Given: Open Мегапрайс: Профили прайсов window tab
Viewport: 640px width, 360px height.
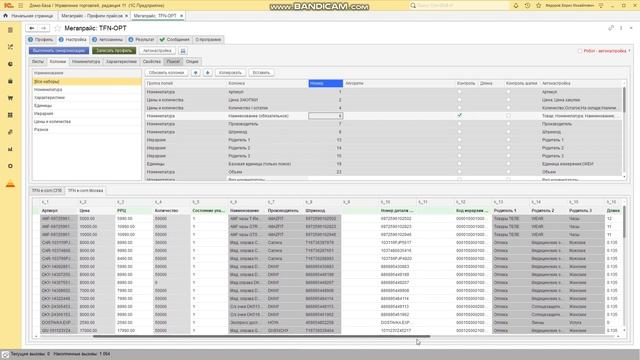Looking at the screenshot, I should pos(92,16).
